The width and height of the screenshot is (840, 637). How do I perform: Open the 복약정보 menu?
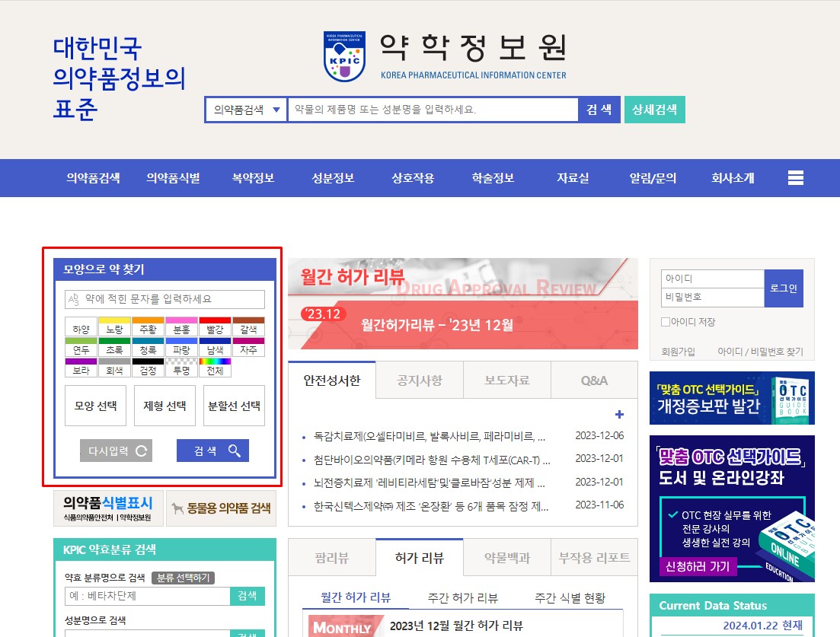click(253, 178)
